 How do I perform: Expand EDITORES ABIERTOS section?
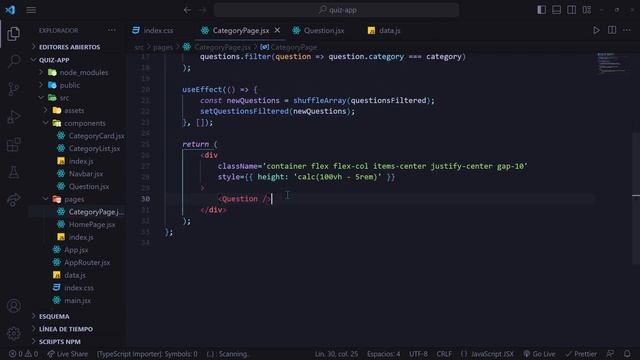tap(69, 47)
